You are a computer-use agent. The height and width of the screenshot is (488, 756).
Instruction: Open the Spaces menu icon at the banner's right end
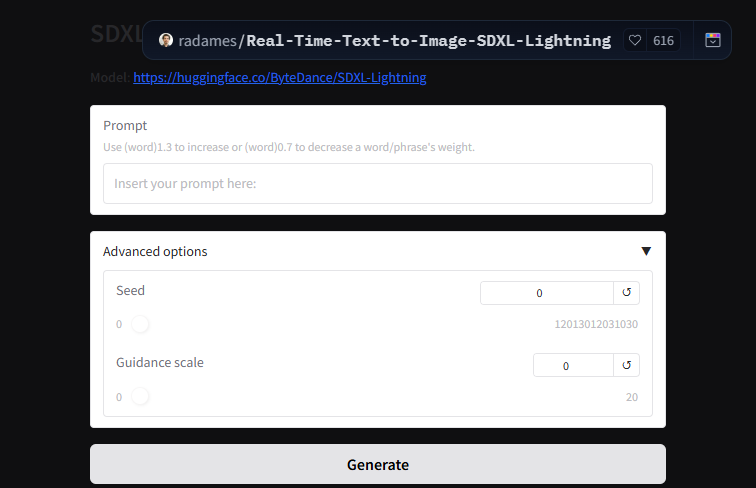713,40
